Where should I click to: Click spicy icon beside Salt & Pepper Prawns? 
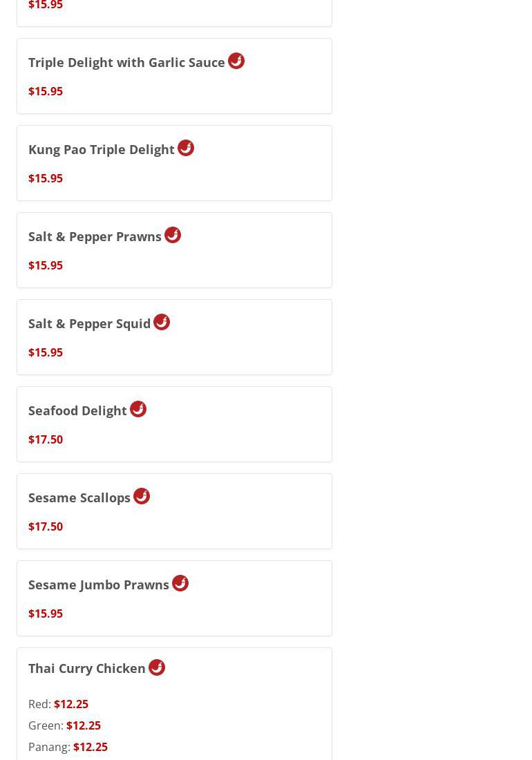coord(173,235)
